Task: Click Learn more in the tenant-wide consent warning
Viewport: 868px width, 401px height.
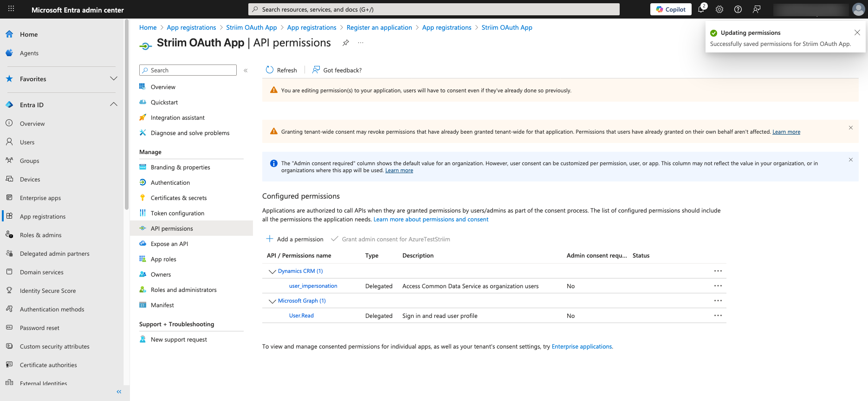Action: pyautogui.click(x=786, y=132)
